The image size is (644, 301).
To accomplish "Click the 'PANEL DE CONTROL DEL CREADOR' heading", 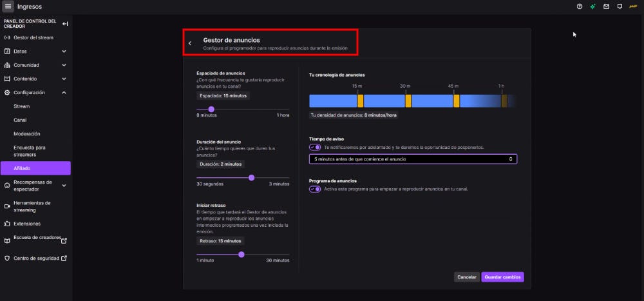I will coord(30,24).
